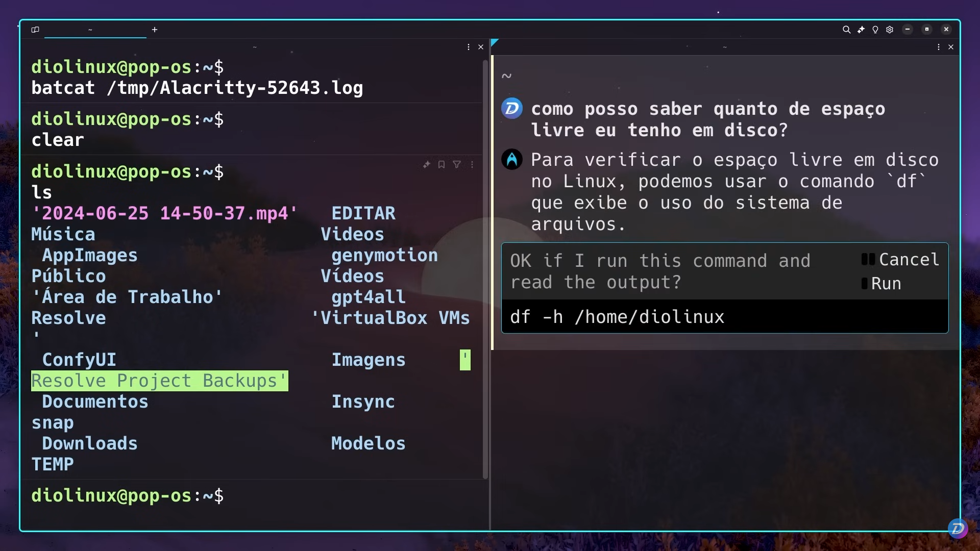Open the left pane three-dot menu

468,46
